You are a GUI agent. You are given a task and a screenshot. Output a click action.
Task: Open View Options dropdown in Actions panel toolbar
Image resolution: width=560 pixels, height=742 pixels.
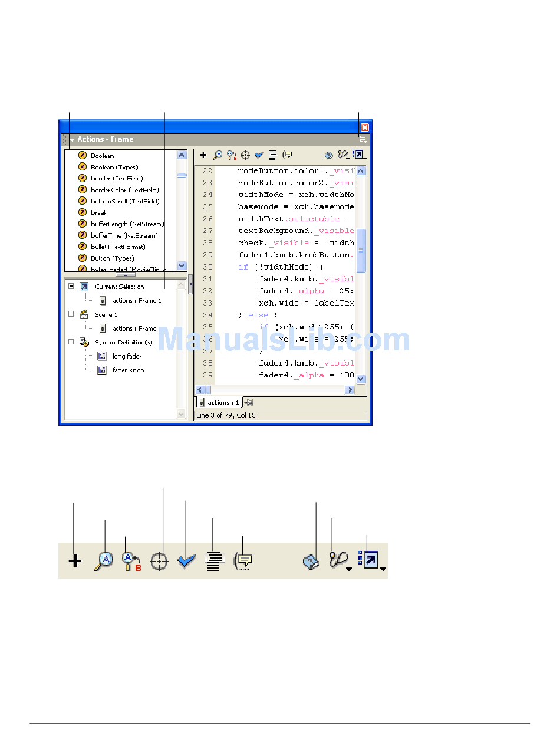pyautogui.click(x=360, y=155)
